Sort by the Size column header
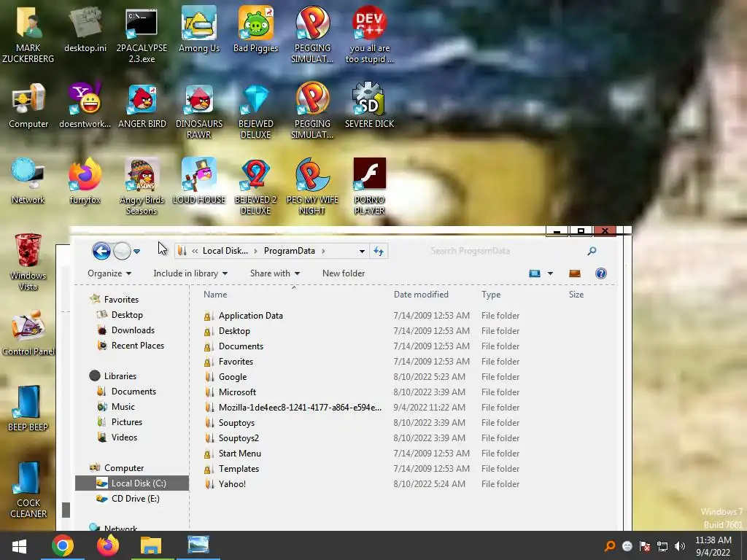The width and height of the screenshot is (747, 560). pyautogui.click(x=576, y=295)
